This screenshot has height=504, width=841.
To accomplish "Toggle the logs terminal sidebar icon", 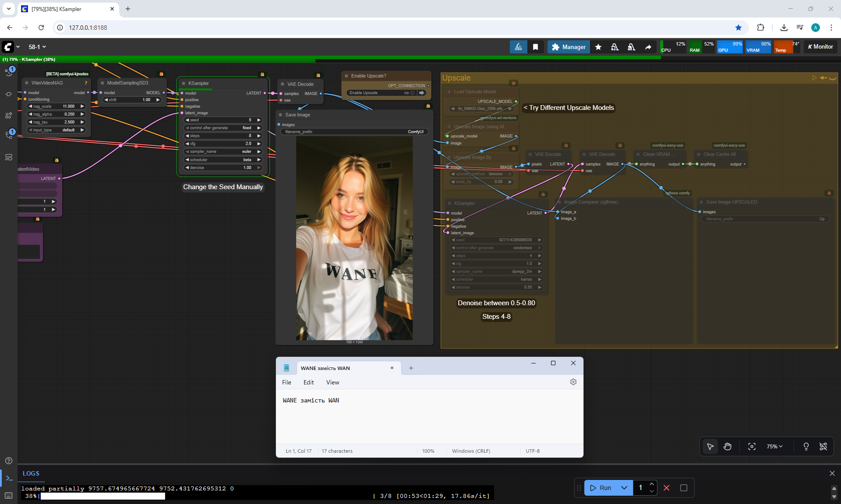I will click(x=9, y=478).
